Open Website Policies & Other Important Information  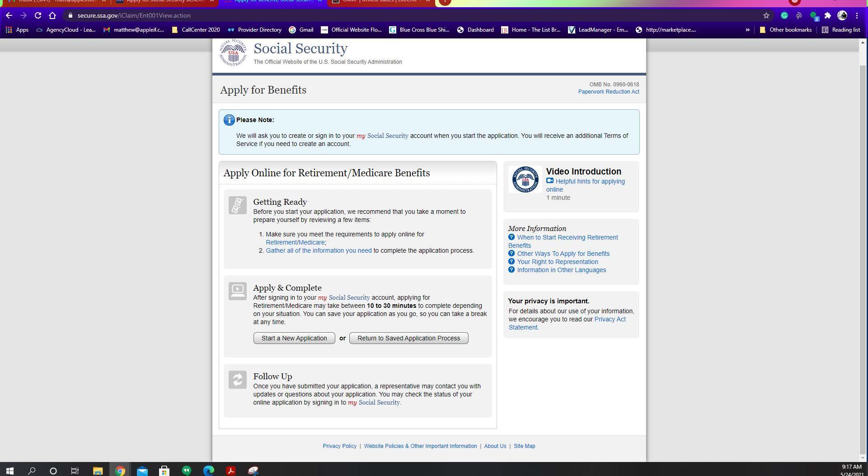point(420,446)
